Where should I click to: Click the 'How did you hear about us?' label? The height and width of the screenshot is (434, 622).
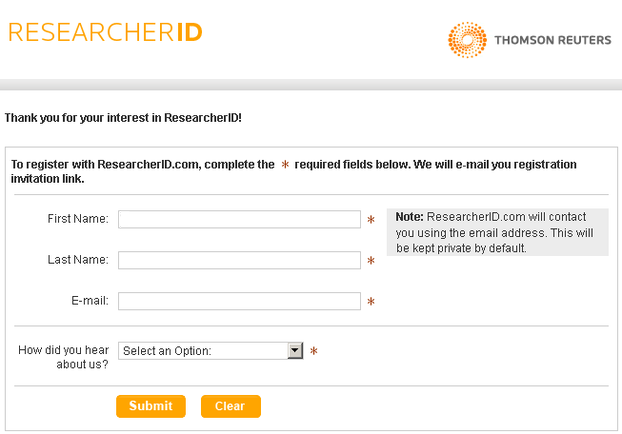[x=64, y=357]
